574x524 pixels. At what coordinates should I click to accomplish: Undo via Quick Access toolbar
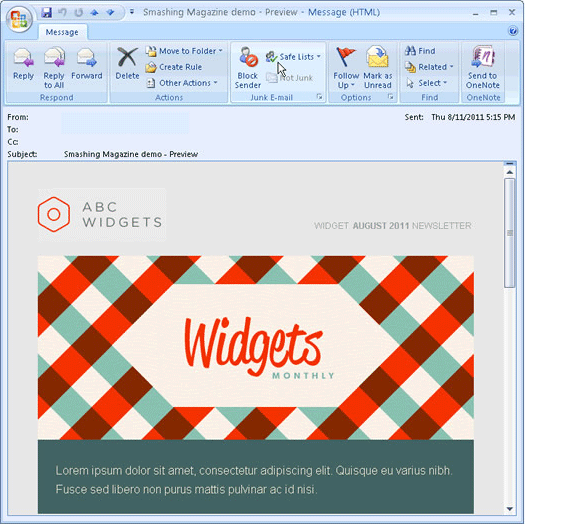[x=63, y=12]
